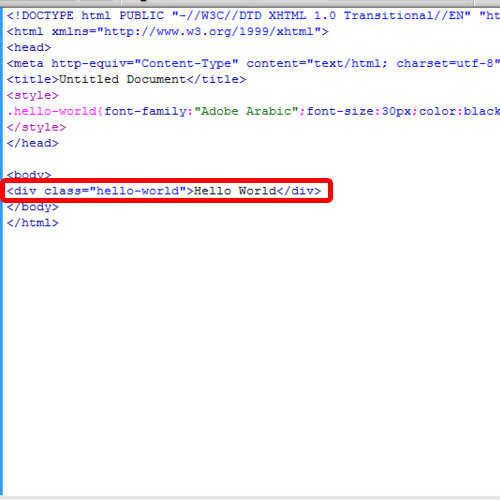Click the meta http-equiv Content-Type line
This screenshot has width=500, height=500.
pos(253,63)
